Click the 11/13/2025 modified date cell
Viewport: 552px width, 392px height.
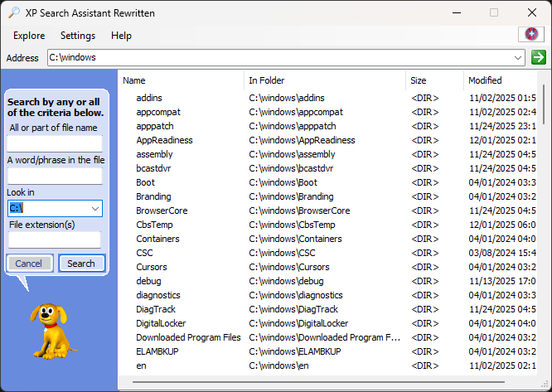click(502, 281)
